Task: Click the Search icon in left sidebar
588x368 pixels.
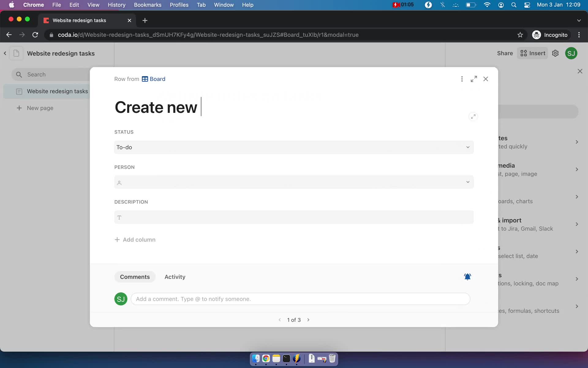Action: tap(19, 74)
